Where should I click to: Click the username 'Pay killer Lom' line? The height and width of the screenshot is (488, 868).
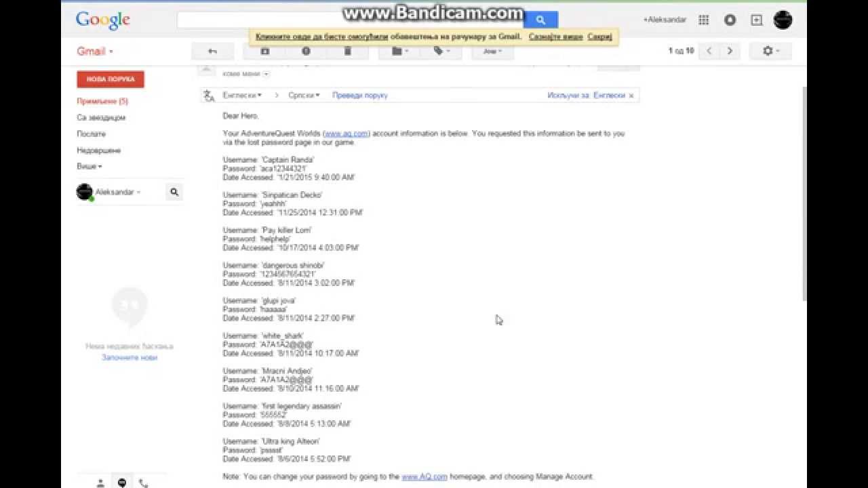268,230
